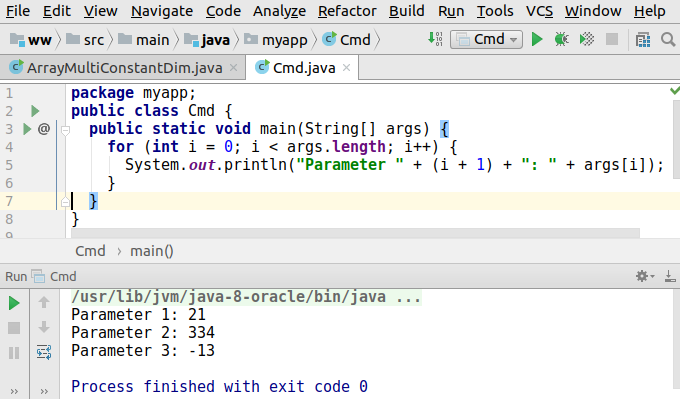Click the 'Parameter 1: 21' console line
The height and width of the screenshot is (399, 680).
click(x=138, y=314)
